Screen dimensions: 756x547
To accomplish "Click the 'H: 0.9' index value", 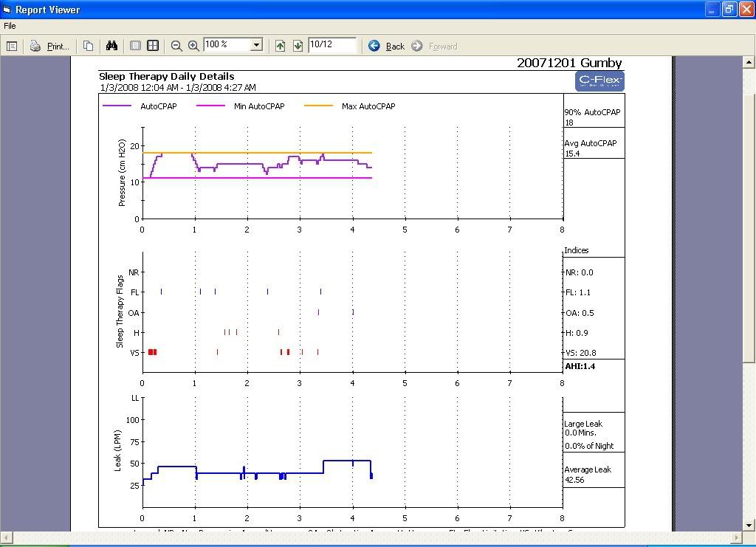I will point(577,333).
